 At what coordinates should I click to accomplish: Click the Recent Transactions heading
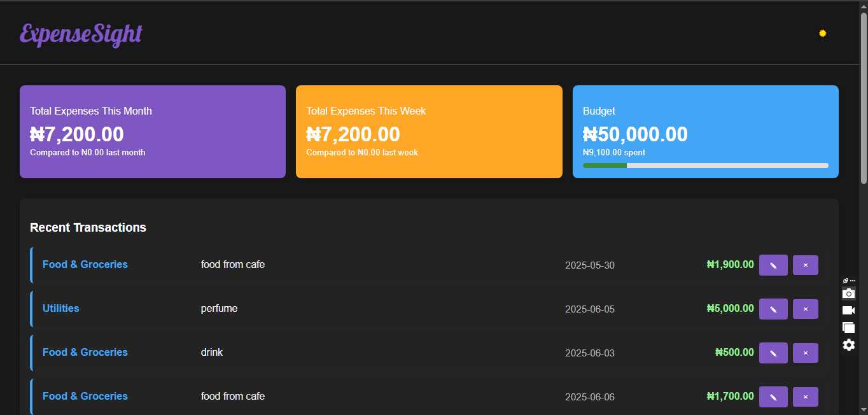tap(88, 227)
